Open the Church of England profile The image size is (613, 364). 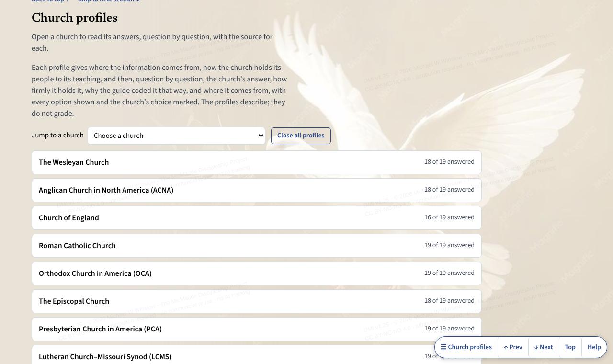pos(257,218)
